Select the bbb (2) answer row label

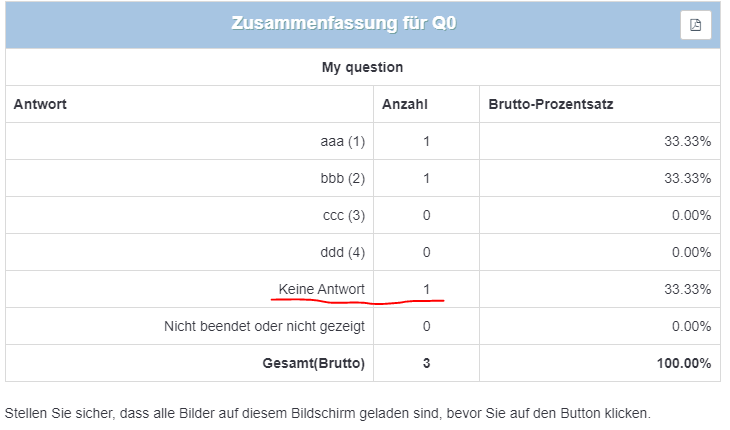[x=342, y=178]
